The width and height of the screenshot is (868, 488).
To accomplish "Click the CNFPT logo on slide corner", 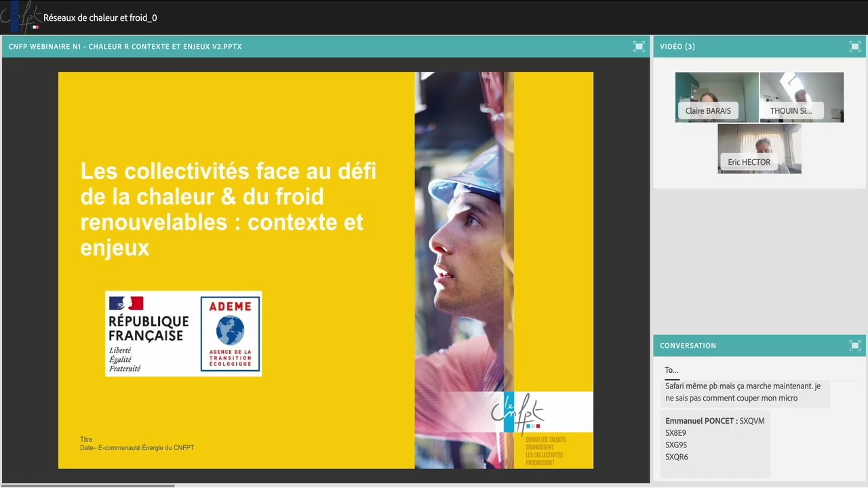I will click(517, 413).
